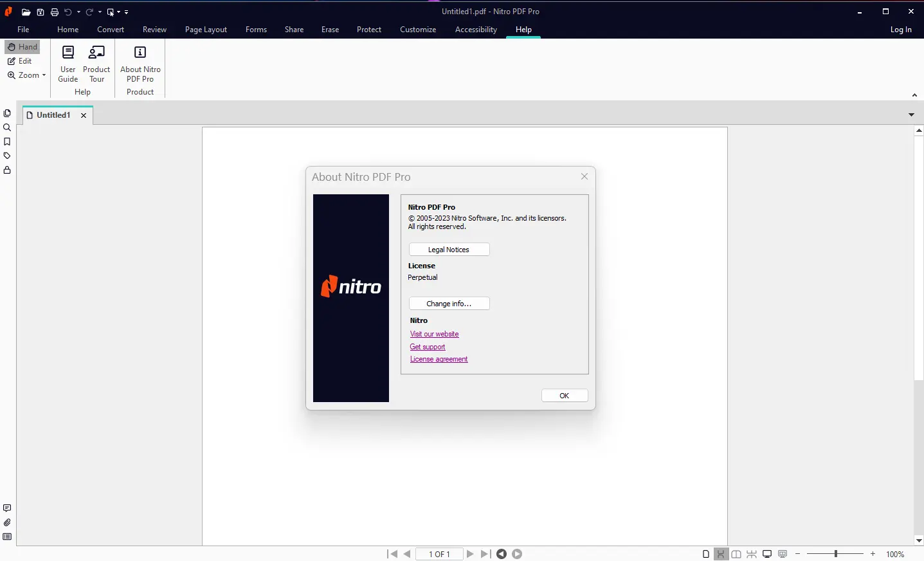924x561 pixels.
Task: Open the Bookmarks panel icon
Action: tap(7, 142)
